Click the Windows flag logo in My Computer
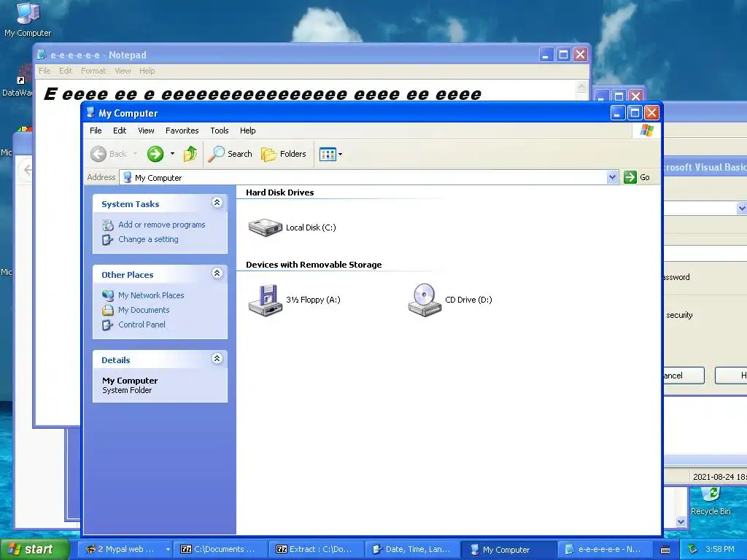The image size is (747, 560). click(647, 130)
